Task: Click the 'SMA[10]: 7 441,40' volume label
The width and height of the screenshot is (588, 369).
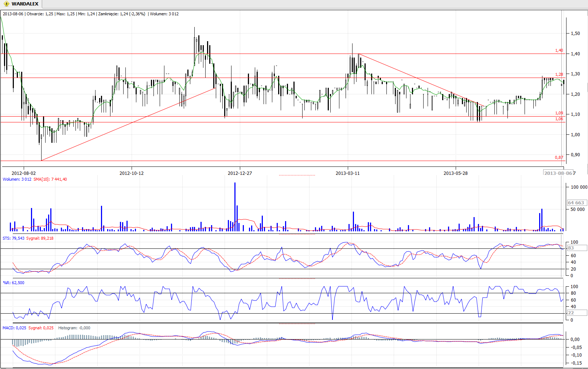Action: tap(50, 179)
